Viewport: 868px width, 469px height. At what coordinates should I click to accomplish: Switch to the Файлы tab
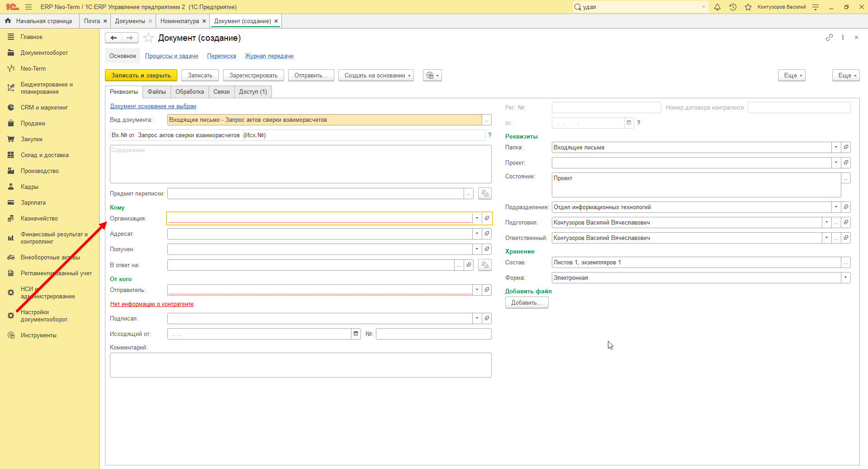(x=157, y=91)
